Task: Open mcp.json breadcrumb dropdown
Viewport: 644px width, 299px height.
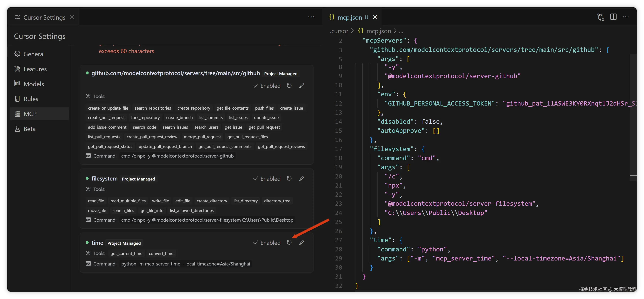Action: [378, 31]
